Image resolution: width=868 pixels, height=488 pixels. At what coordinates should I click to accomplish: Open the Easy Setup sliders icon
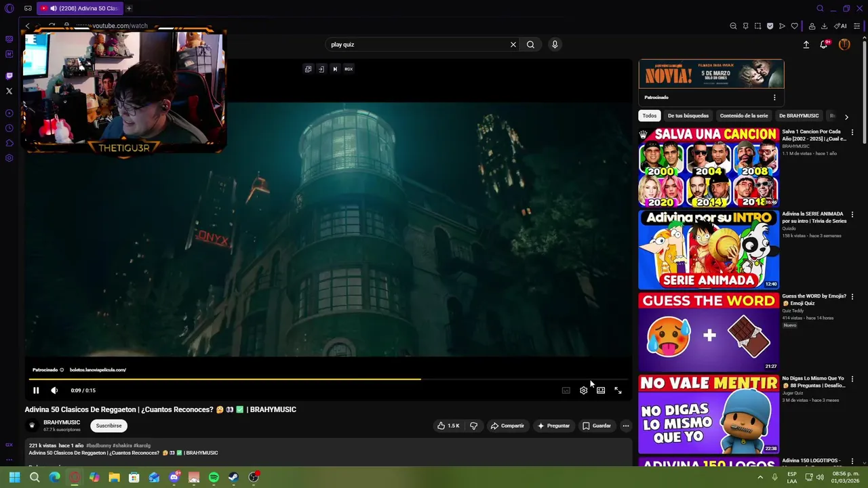pos(856,26)
